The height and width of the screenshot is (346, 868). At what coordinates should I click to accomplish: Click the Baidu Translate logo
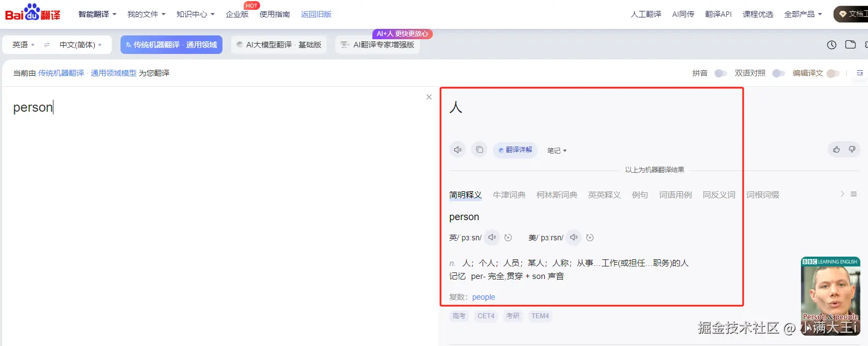33,13
